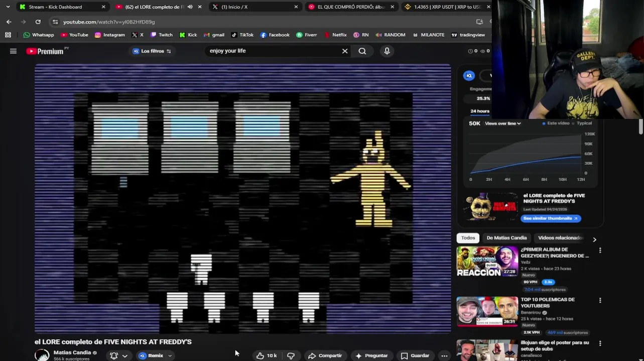This screenshot has width=644, height=361.
Task: Open Twitch bookmark
Action: click(161, 35)
